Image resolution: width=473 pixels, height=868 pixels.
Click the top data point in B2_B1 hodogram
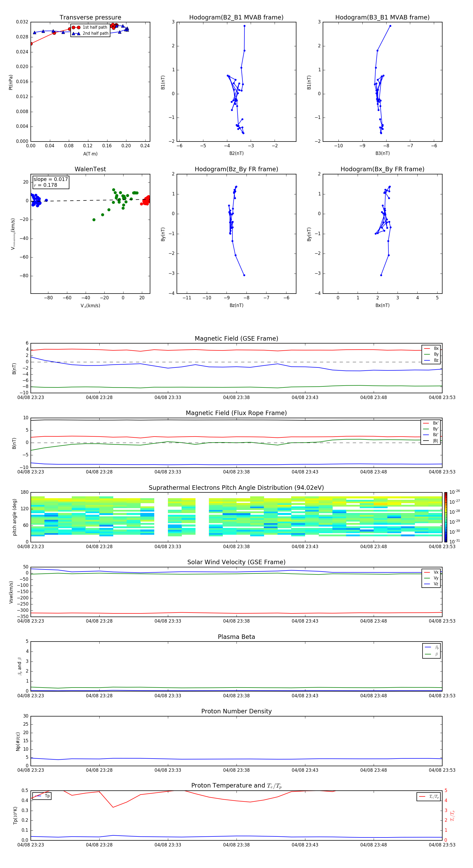click(x=244, y=26)
